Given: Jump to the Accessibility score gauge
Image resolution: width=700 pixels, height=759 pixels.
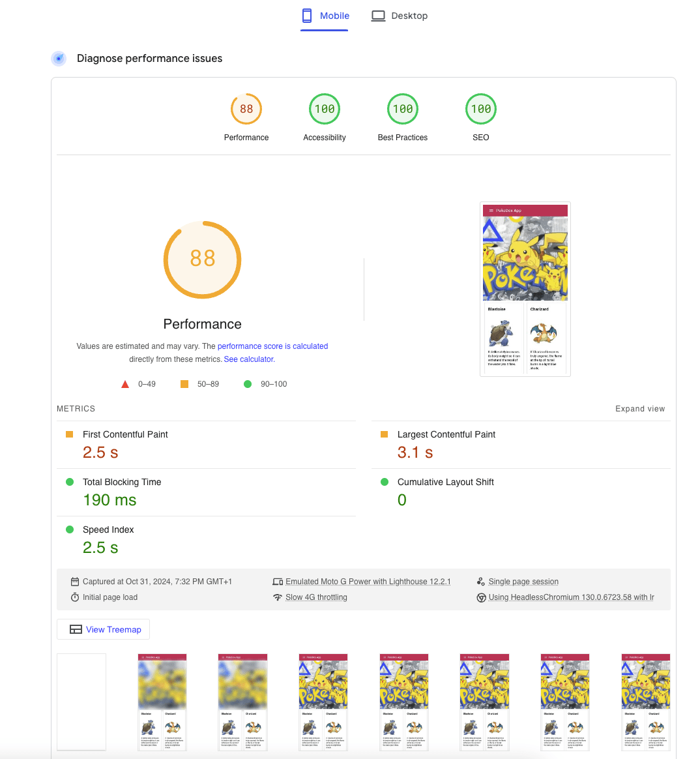Looking at the screenshot, I should coord(325,109).
